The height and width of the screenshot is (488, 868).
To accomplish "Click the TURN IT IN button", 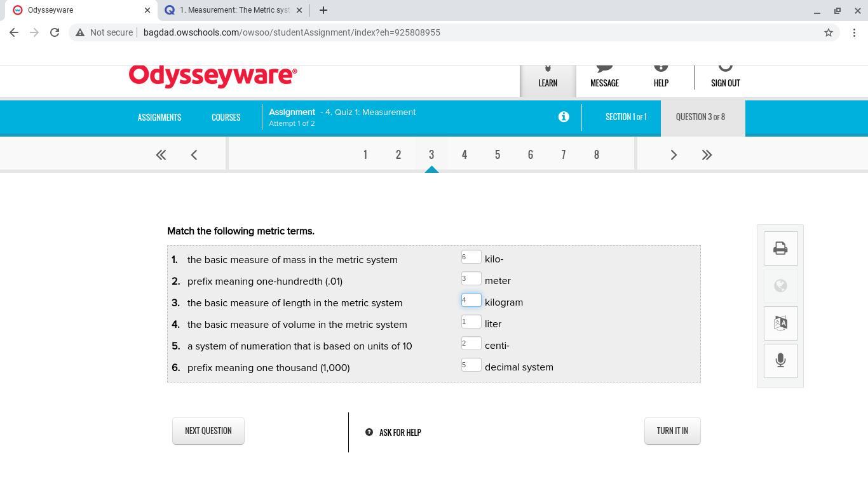I will (x=672, y=431).
